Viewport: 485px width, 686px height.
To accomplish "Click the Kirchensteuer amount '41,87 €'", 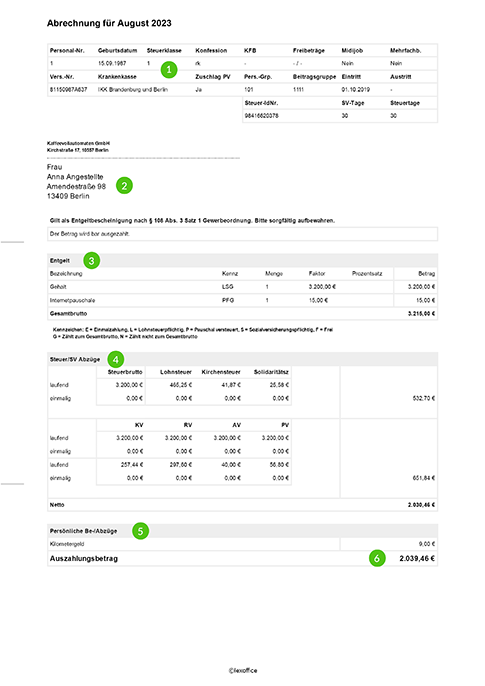I will pyautogui.click(x=231, y=385).
